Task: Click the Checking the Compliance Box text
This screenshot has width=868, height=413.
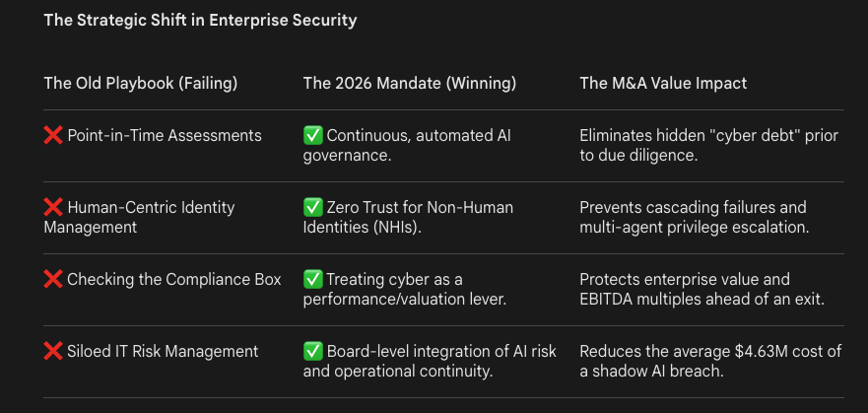Action: click(x=173, y=280)
